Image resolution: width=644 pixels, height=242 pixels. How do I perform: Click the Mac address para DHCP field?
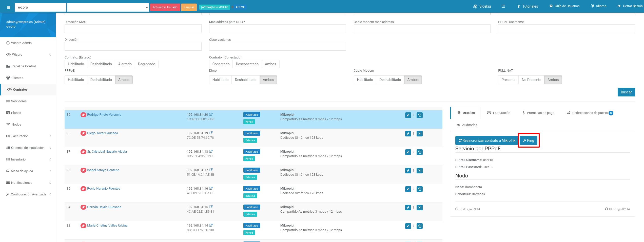pyautogui.click(x=278, y=29)
